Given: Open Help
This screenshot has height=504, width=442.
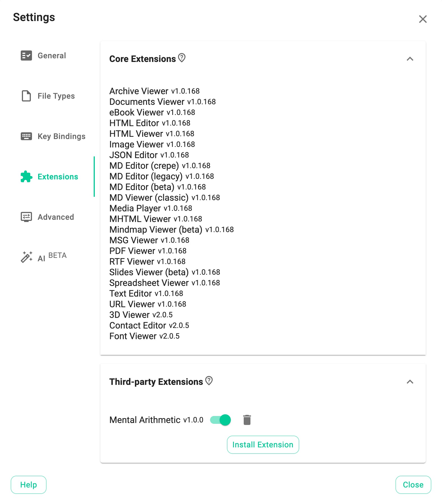Looking at the screenshot, I should tap(28, 485).
